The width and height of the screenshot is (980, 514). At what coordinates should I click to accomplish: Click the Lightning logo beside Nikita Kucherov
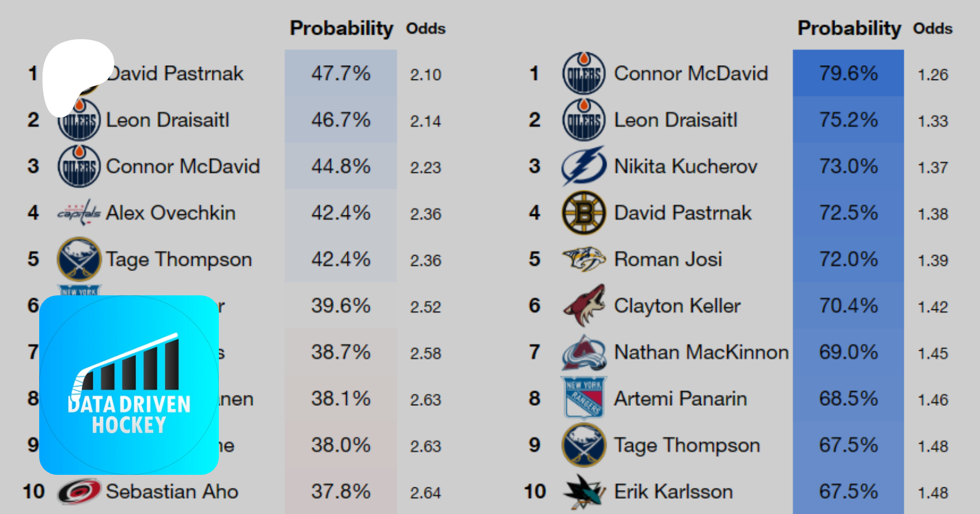584,166
